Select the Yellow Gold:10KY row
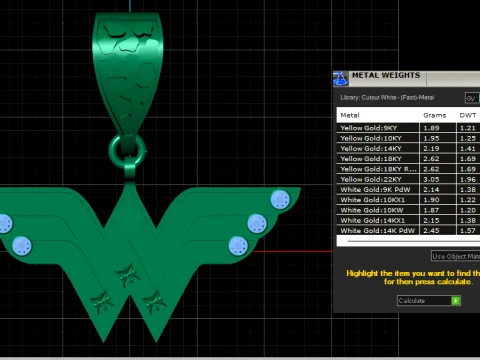The width and height of the screenshot is (480, 360). click(x=408, y=138)
